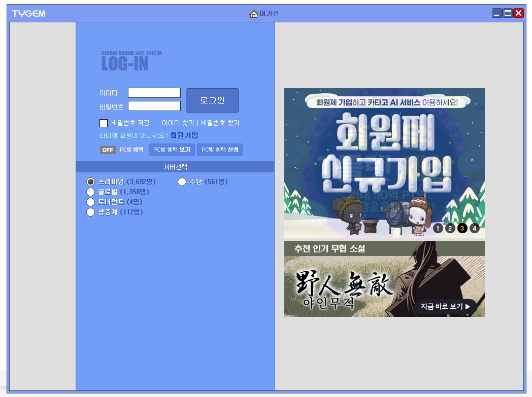
Task: Select the 생중계 server radio button
Action: (90, 212)
